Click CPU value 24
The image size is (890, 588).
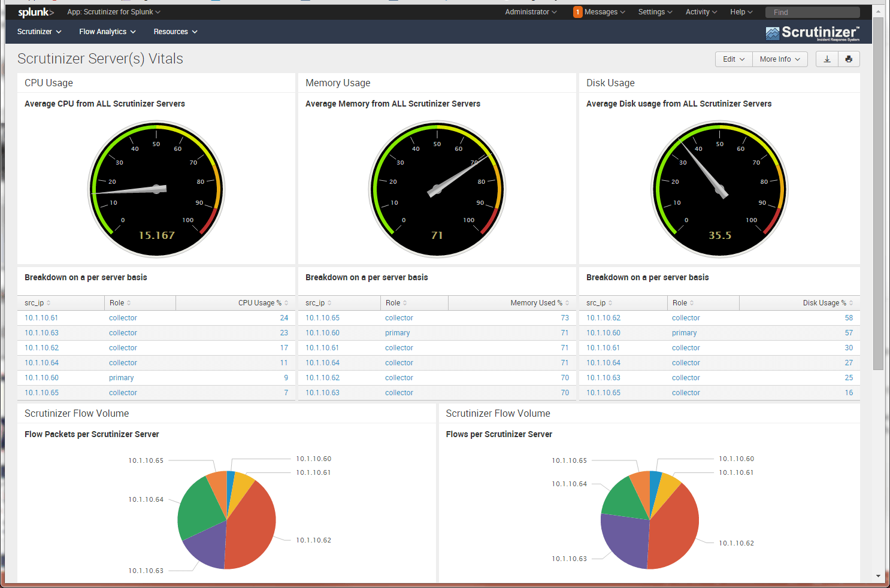click(x=284, y=318)
